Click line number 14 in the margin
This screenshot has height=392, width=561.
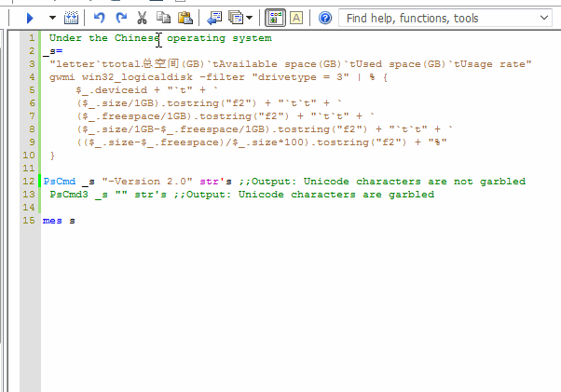tap(29, 208)
